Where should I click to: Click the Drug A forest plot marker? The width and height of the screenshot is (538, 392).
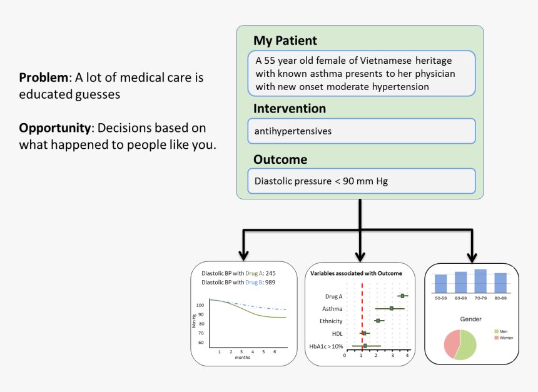[x=403, y=296]
